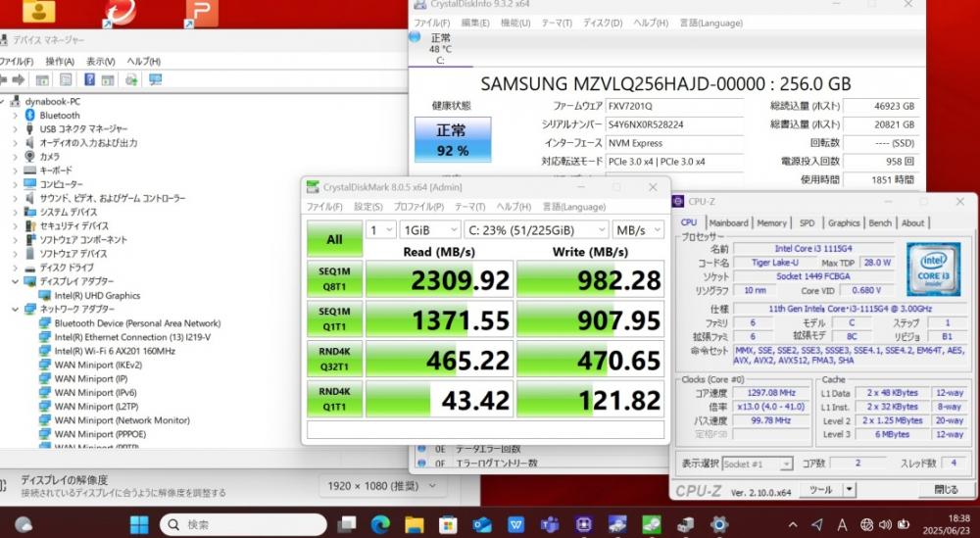
Task: Click the monitor scan icon in Device Manager toolbar
Action: tap(156, 80)
